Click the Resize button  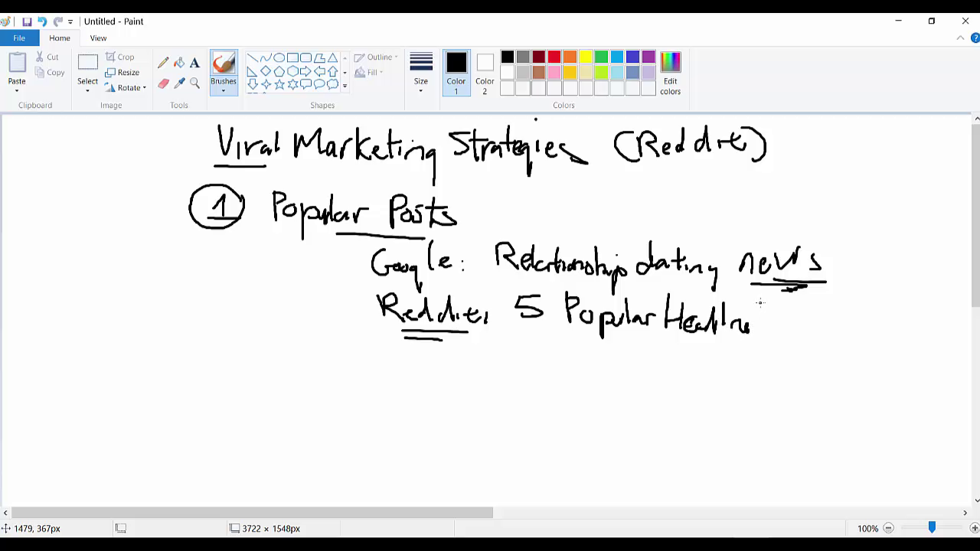pyautogui.click(x=122, y=73)
